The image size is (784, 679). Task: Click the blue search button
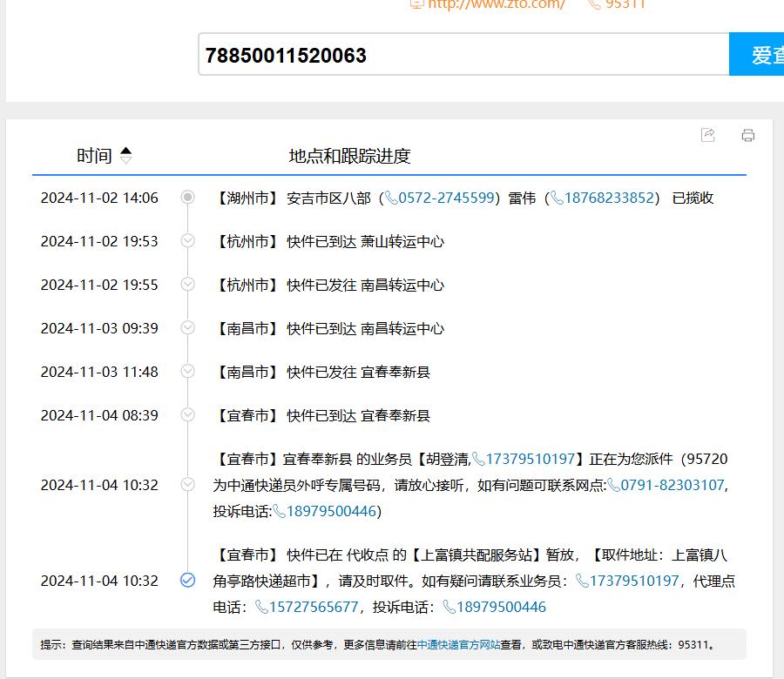[756, 55]
